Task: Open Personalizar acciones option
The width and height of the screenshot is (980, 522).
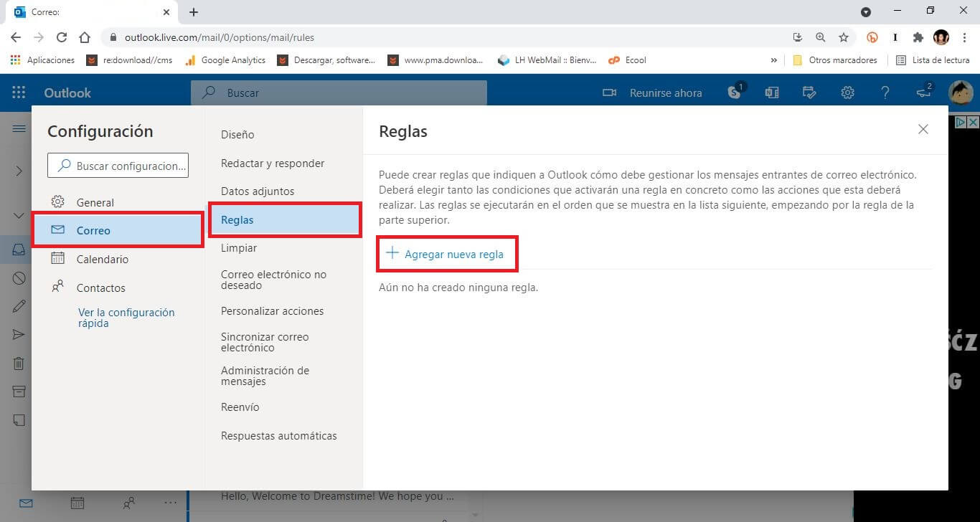Action: [x=272, y=311]
